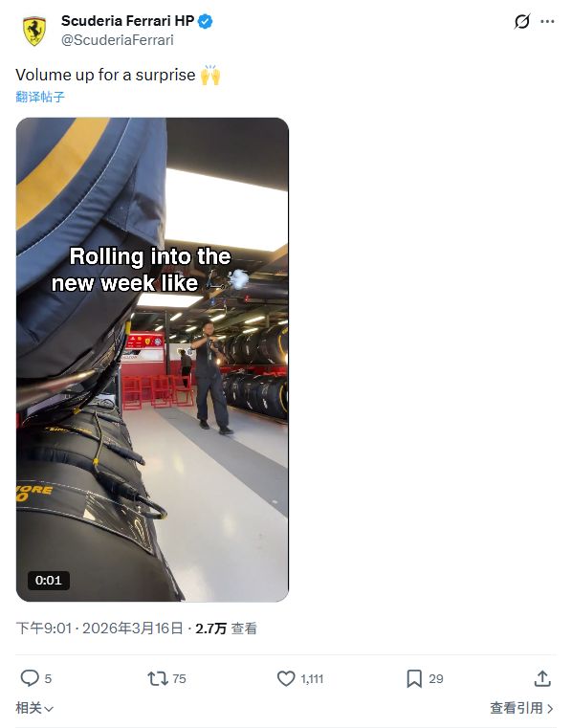572x728 pixels.
Task: Open the Scuderia Ferrari profile avatar
Action: [x=34, y=31]
